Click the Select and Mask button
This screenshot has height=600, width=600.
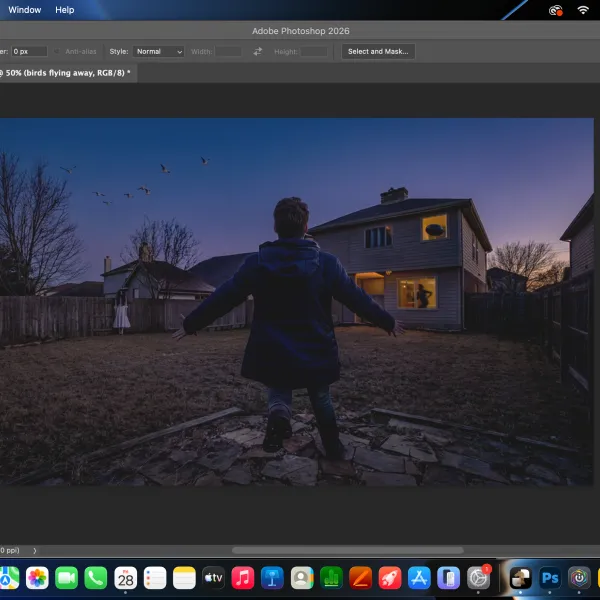coord(378,51)
